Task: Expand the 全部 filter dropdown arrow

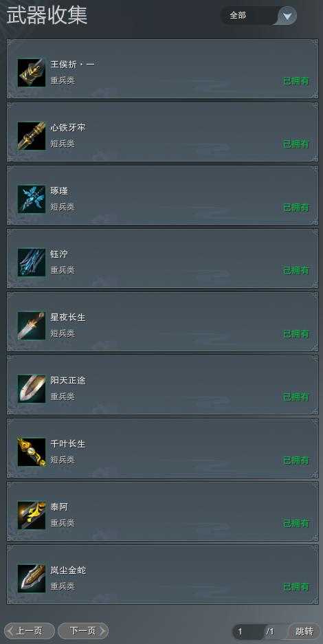Action: (x=287, y=16)
